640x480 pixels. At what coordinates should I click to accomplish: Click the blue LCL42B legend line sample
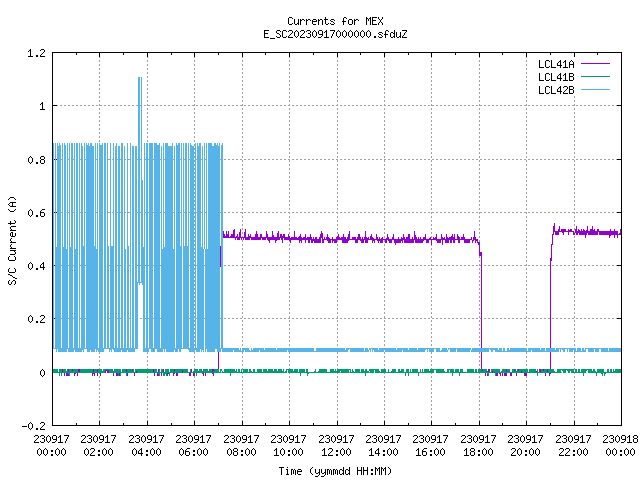[x=595, y=89]
